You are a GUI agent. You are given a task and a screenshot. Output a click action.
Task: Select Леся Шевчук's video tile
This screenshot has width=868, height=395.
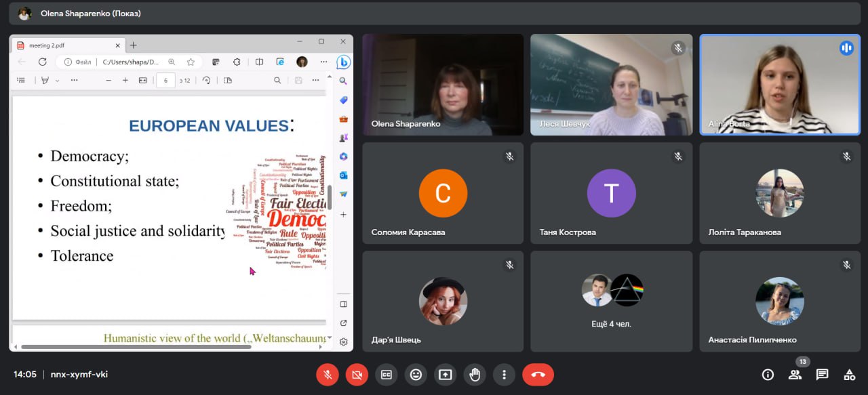pyautogui.click(x=612, y=85)
